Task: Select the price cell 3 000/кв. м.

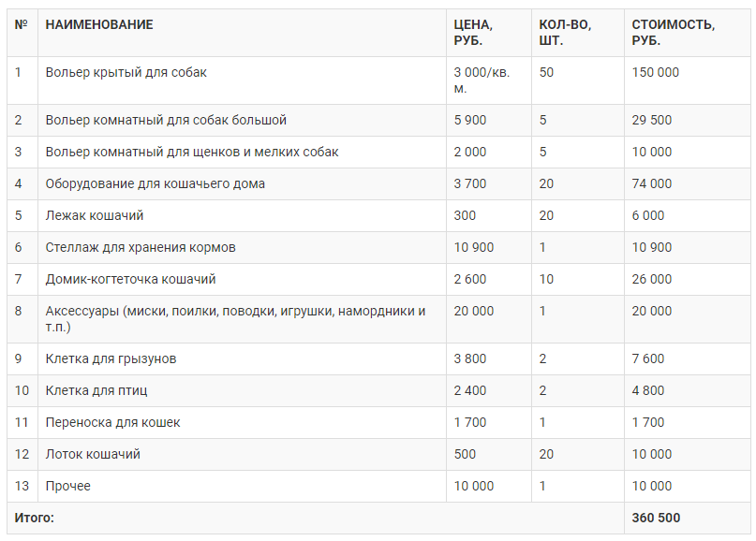Action: (x=489, y=80)
